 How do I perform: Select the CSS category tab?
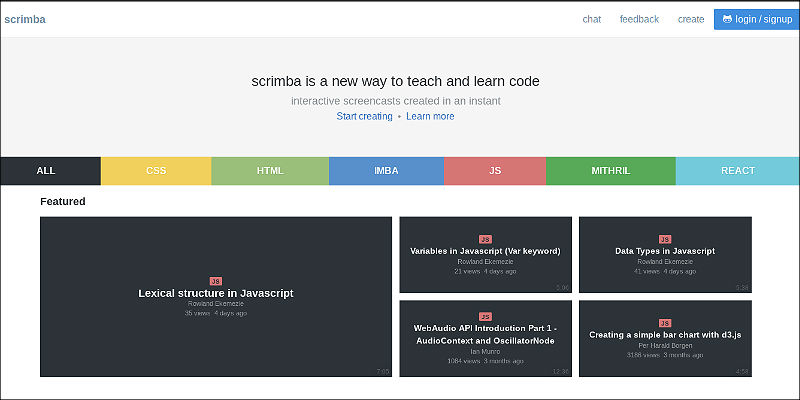click(156, 171)
